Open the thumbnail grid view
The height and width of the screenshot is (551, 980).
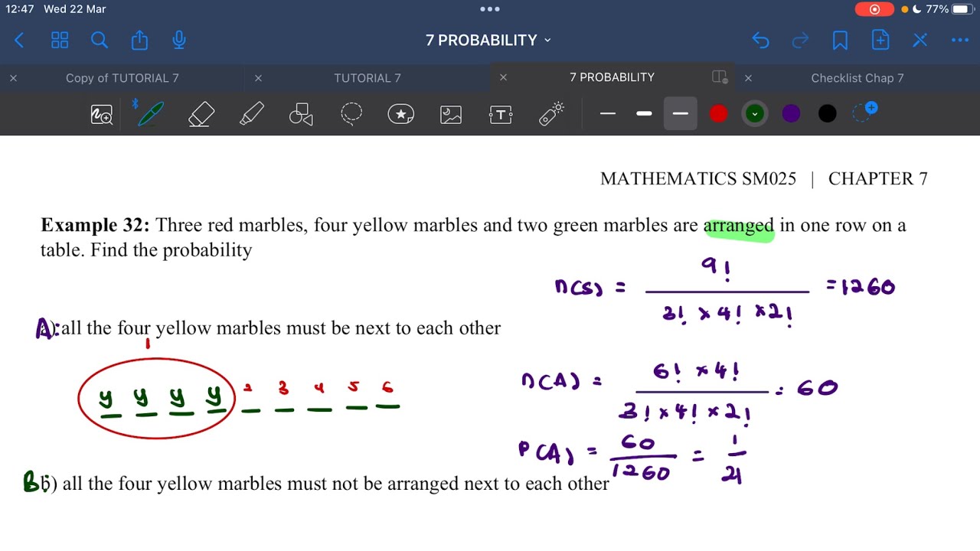60,41
